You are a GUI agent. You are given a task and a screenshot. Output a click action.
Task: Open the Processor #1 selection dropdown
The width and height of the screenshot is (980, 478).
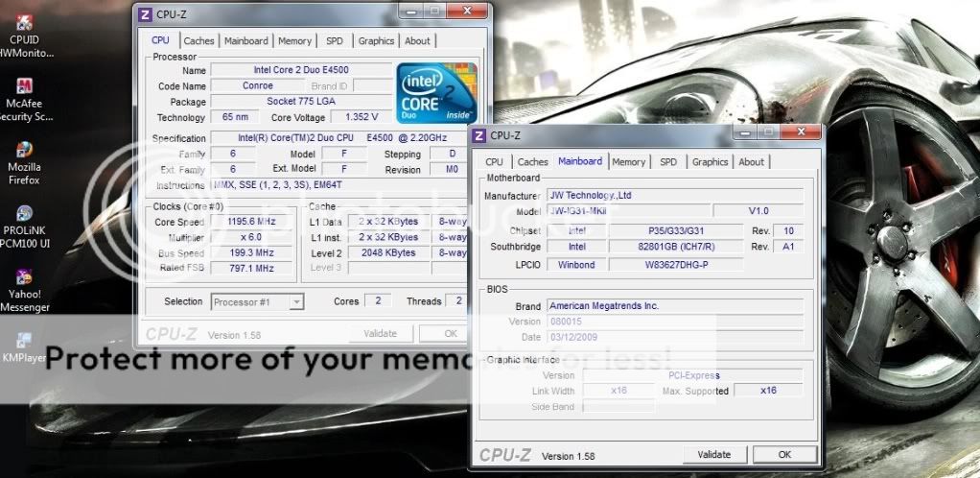point(258,302)
